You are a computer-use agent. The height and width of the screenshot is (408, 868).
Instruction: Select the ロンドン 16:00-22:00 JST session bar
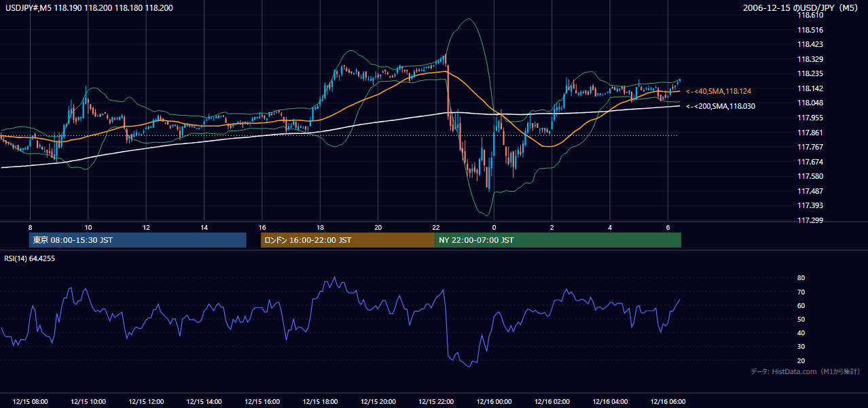(348, 240)
